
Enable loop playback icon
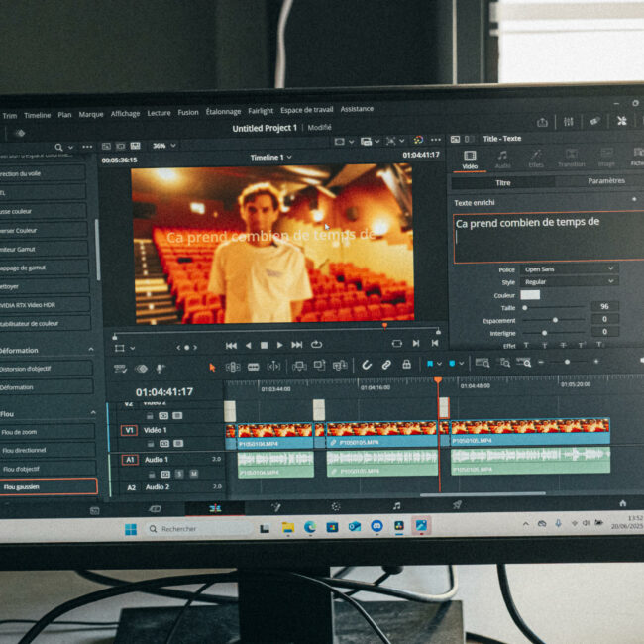coord(316,345)
